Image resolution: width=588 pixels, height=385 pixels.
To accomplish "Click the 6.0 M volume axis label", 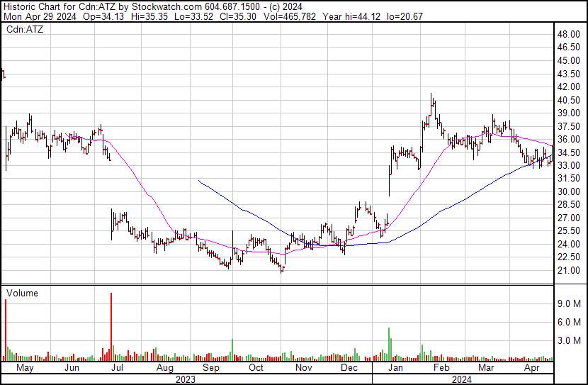I will coord(569,322).
